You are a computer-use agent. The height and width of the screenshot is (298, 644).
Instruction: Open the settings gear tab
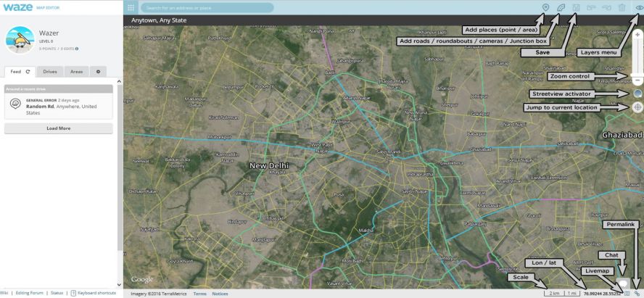[x=98, y=72]
